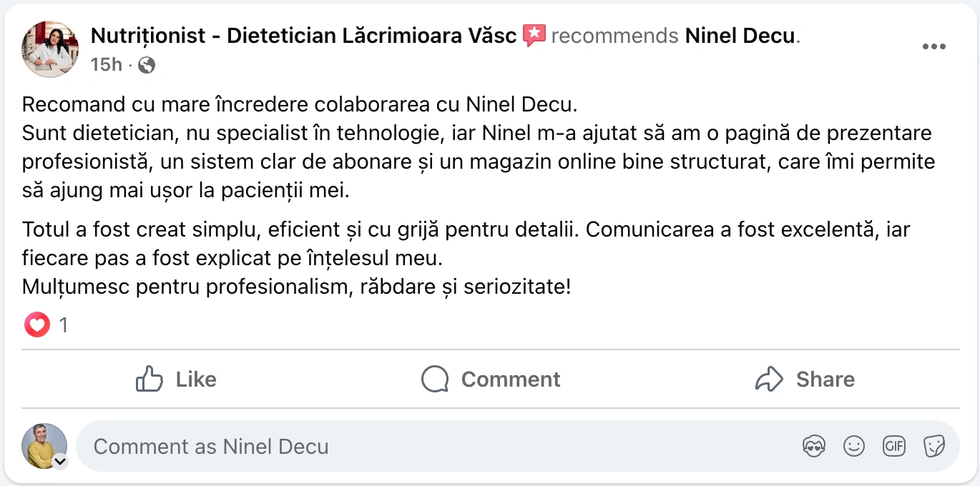Open the Ninel Decu link in header
980x486 pixels.
740,36
